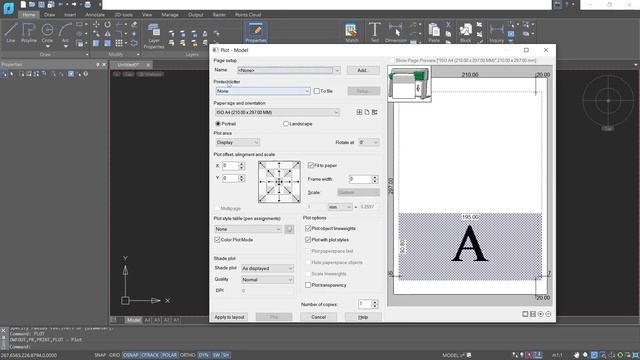Click the Rotate tool in the Modify panel

[107, 25]
